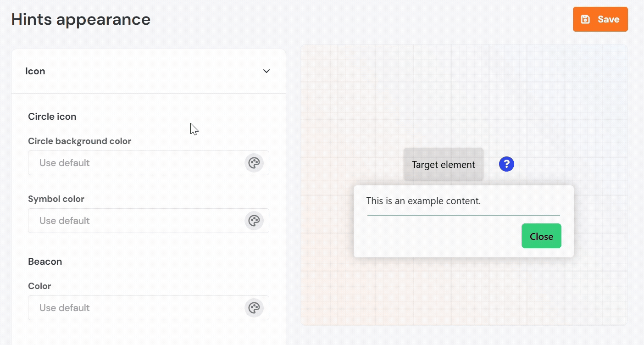Collapse the Icon section chevron

point(266,71)
